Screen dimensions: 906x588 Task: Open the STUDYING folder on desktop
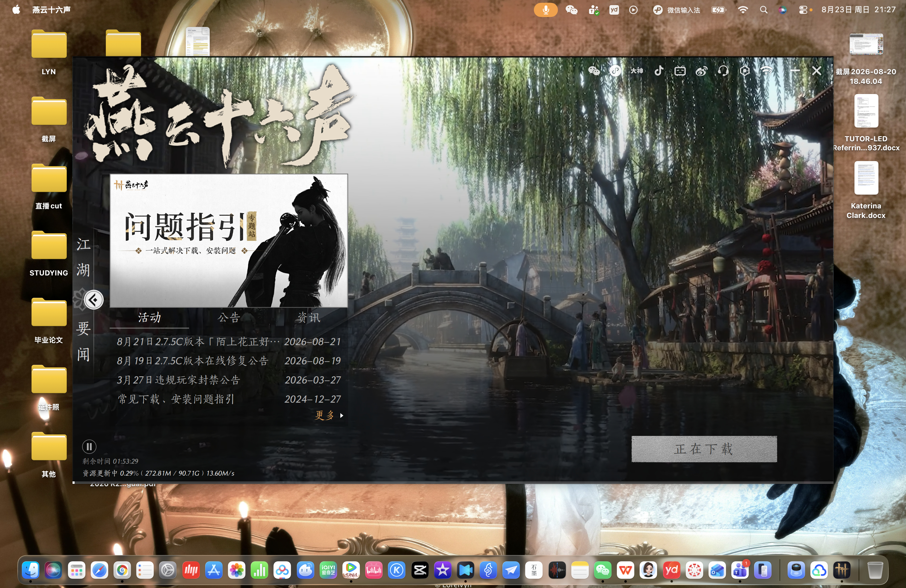tap(49, 253)
